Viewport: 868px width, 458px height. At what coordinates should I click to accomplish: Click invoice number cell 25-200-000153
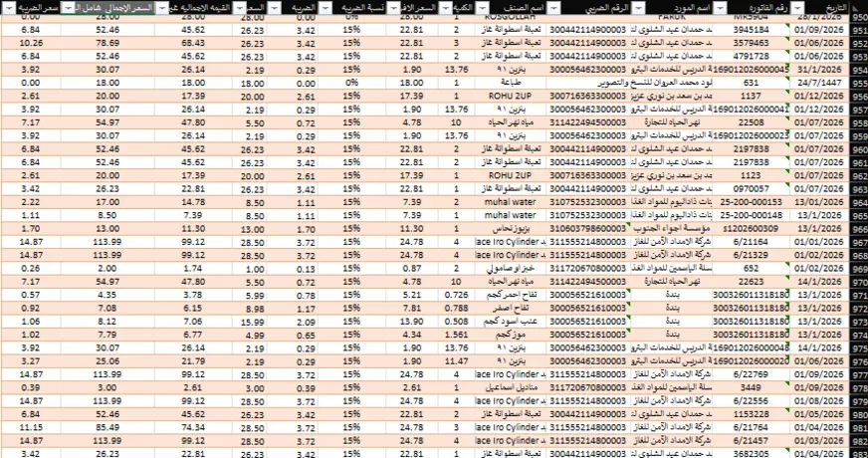[752, 202]
